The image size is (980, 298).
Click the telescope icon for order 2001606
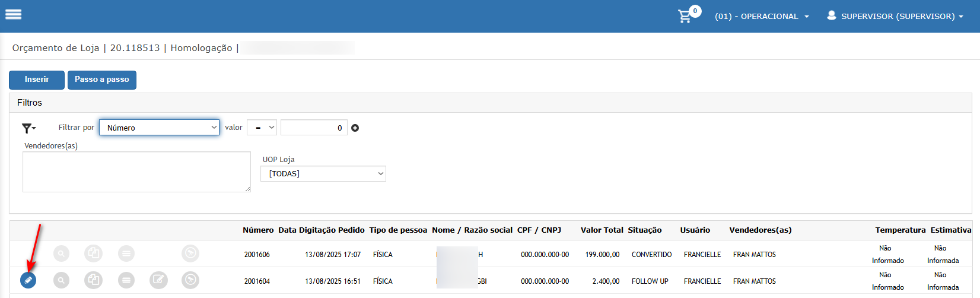(x=190, y=254)
